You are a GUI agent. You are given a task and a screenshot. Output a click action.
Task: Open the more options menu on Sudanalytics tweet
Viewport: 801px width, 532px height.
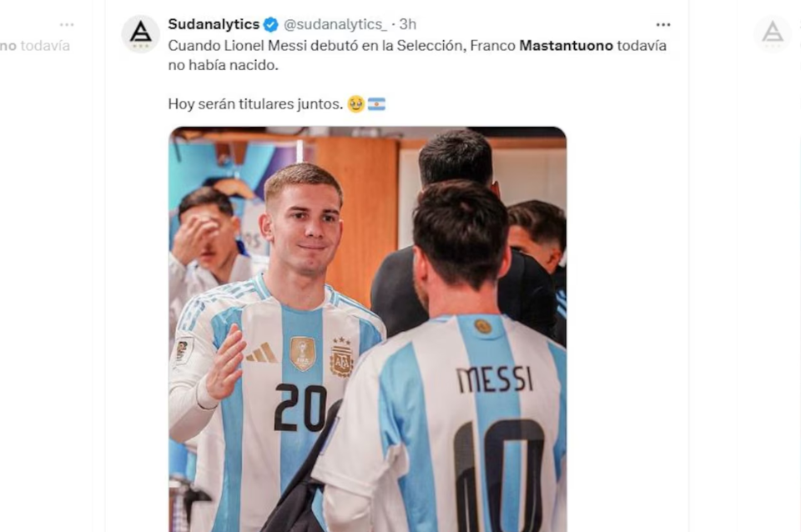tap(663, 24)
